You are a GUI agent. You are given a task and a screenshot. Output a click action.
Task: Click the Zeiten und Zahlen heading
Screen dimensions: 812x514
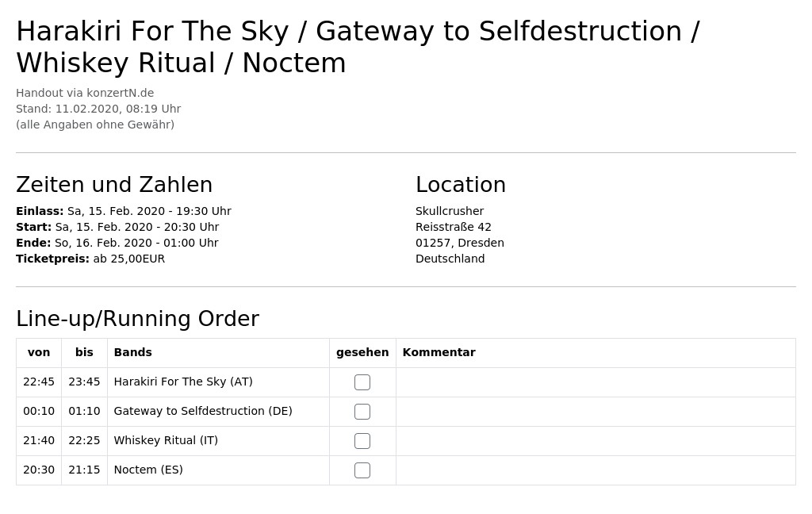tap(114, 185)
